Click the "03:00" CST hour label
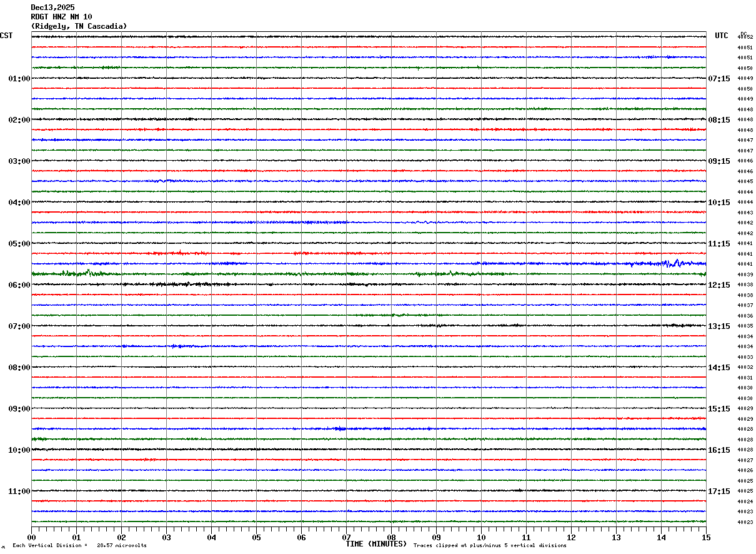The width and height of the screenshot is (756, 554). pyautogui.click(x=19, y=161)
